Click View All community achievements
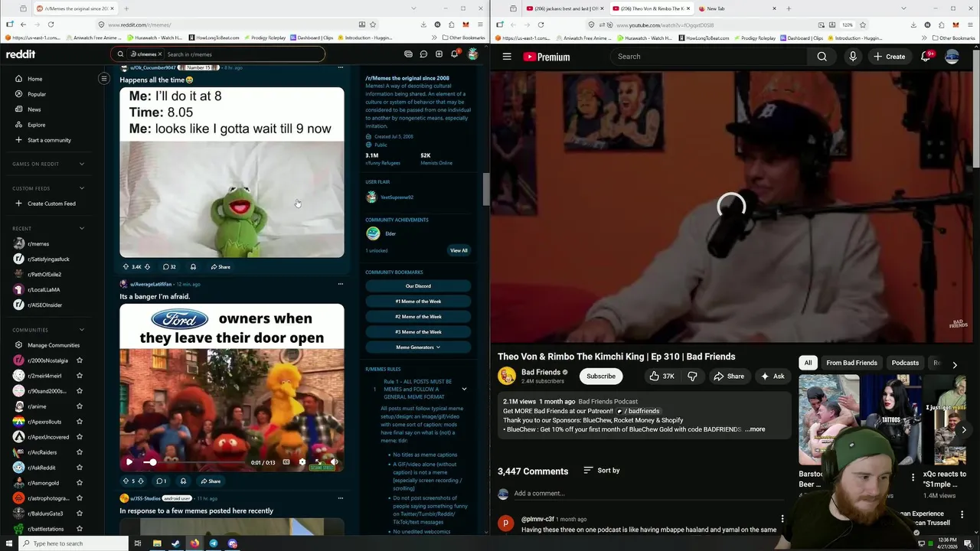The image size is (980, 551). [x=459, y=250]
